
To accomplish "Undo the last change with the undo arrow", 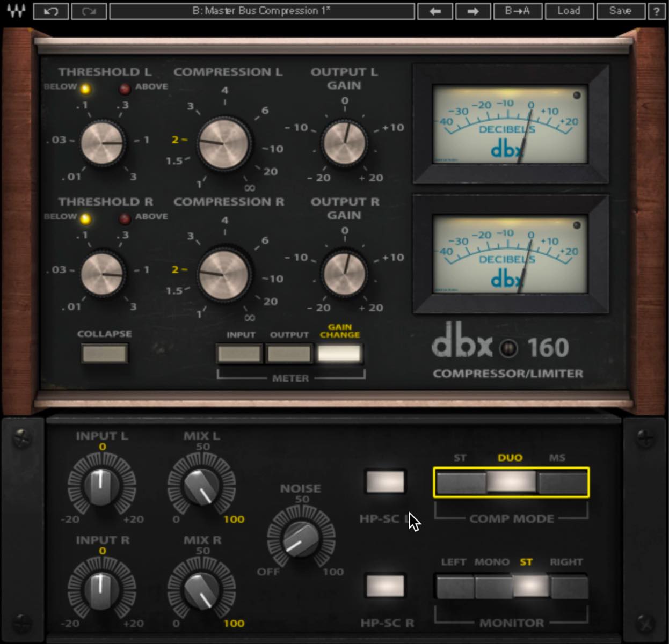I will 51,11.
